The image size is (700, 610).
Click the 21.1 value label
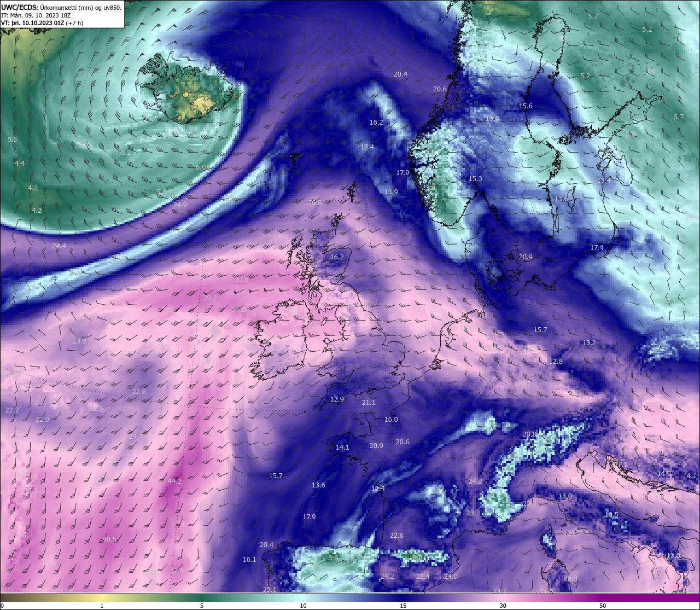point(369,403)
